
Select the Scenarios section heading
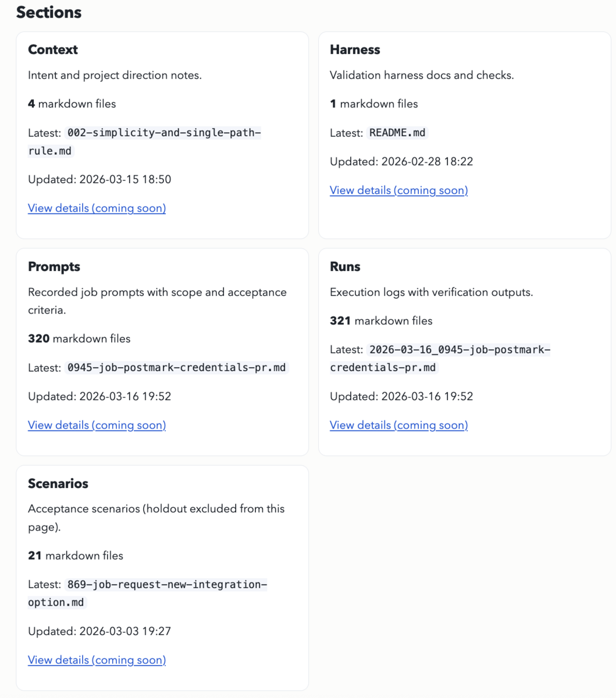click(x=58, y=483)
